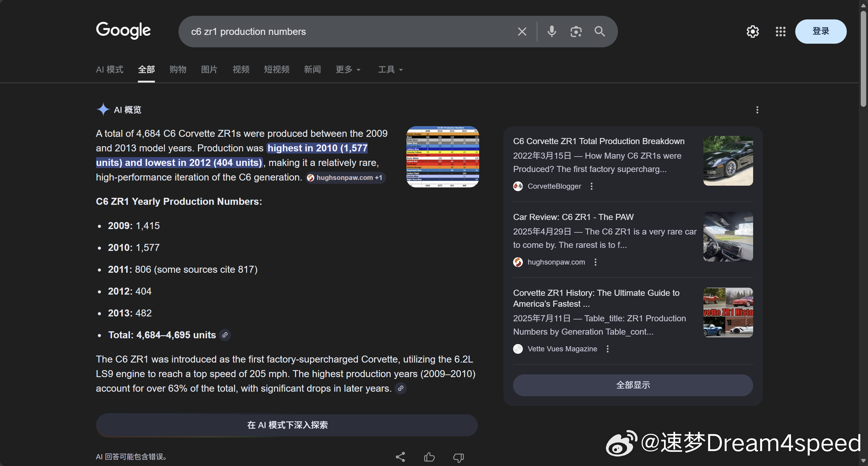This screenshot has height=466, width=868.
Task: Open the Google apps grid
Action: (780, 32)
